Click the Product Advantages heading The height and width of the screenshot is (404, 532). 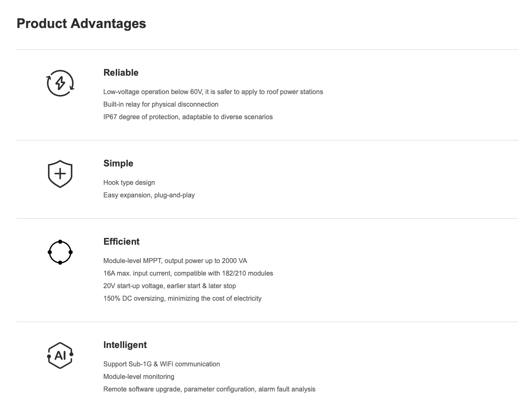click(x=81, y=23)
